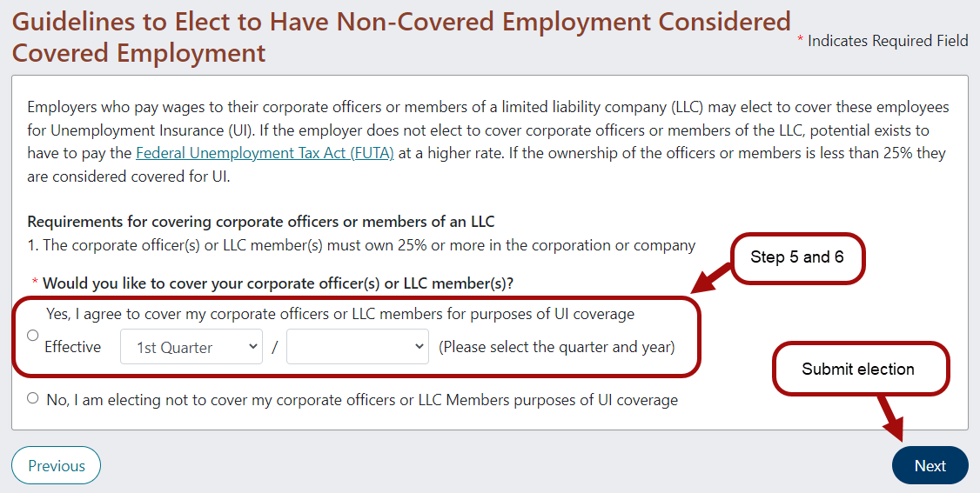
Task: Click the Effective label
Action: pyautogui.click(x=72, y=347)
